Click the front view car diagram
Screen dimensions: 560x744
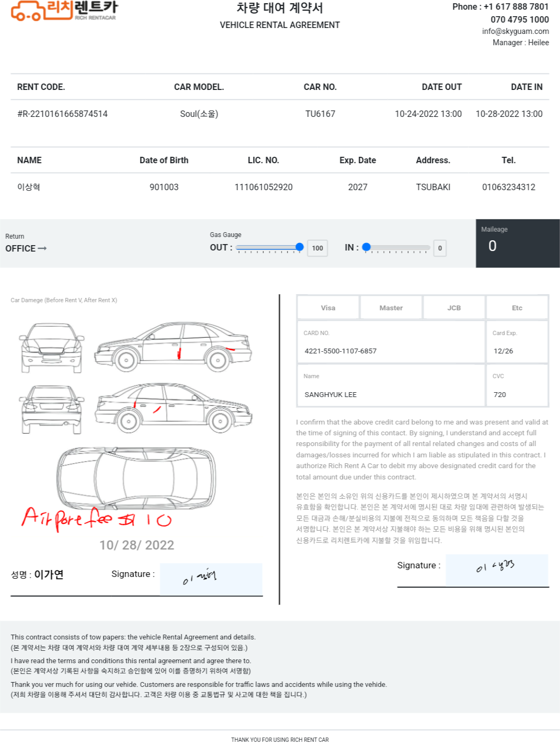point(52,348)
